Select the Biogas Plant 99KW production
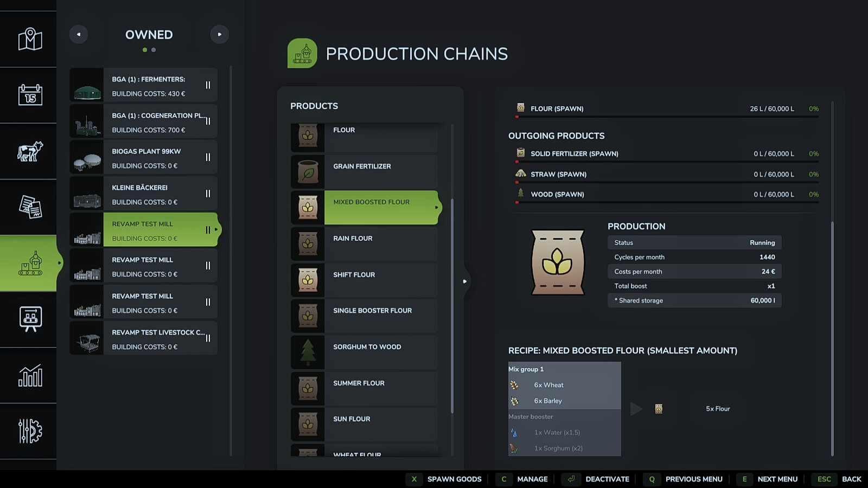This screenshot has height=488, width=868. 144,157
